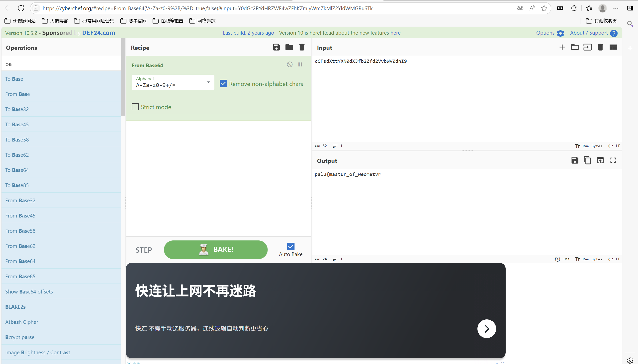
Task: Load a recipe via the folder icon
Action: tap(289, 47)
